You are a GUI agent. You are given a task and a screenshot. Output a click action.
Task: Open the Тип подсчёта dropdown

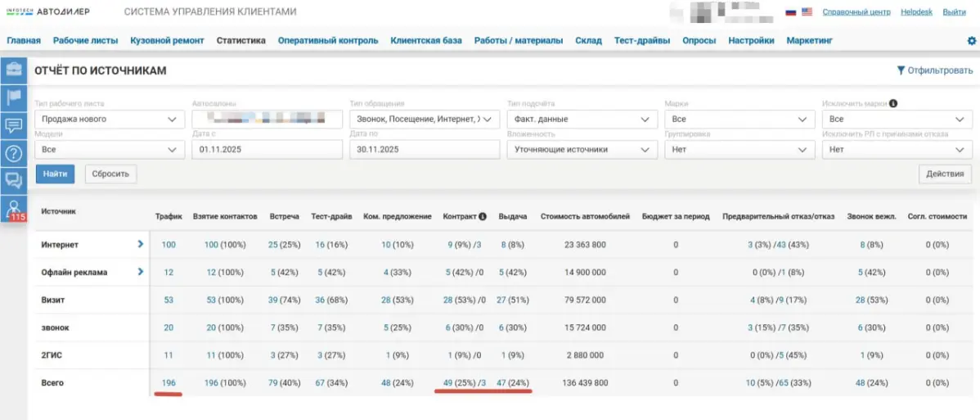click(582, 119)
